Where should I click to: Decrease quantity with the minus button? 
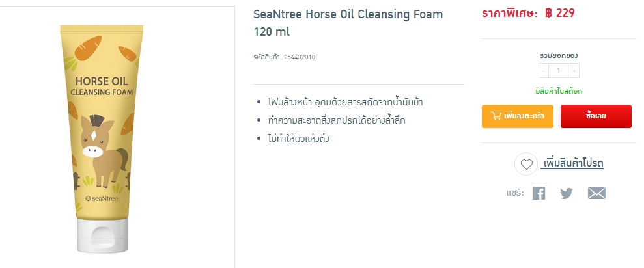point(544,71)
